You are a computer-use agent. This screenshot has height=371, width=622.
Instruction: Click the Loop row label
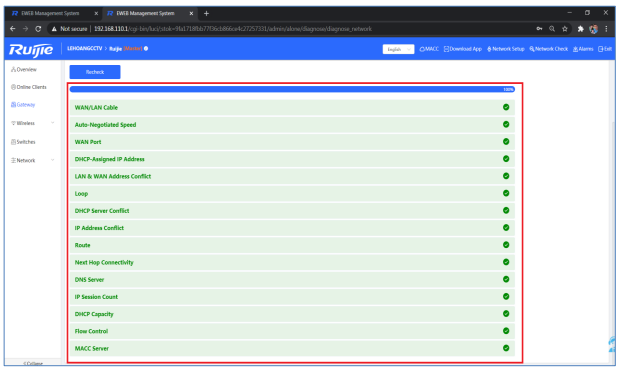coord(81,194)
